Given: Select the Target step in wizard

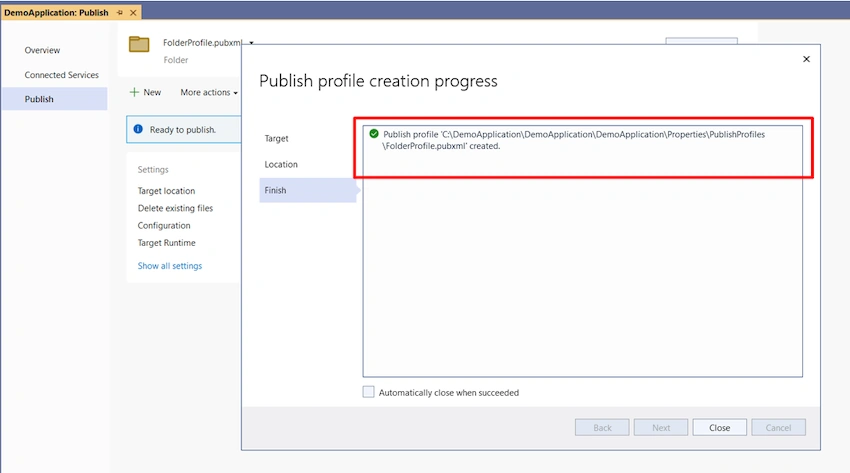Looking at the screenshot, I should 276,139.
